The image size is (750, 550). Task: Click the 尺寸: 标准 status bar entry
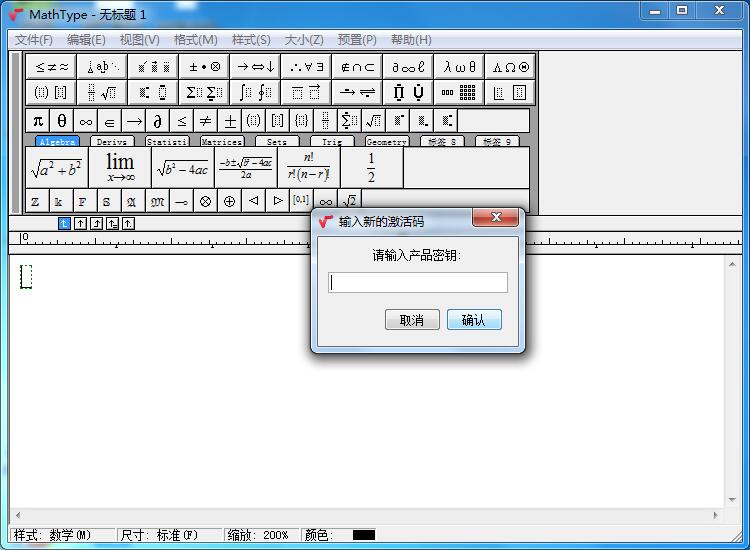170,535
